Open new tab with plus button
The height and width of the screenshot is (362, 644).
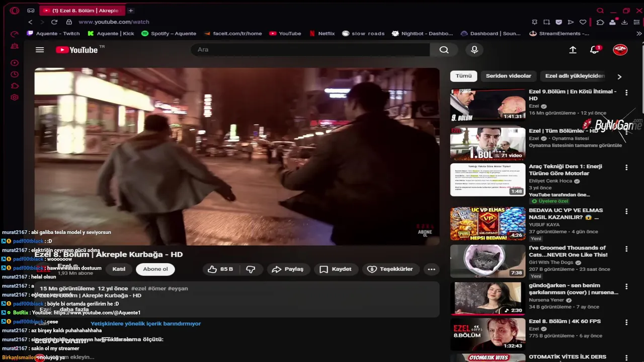tap(130, 11)
